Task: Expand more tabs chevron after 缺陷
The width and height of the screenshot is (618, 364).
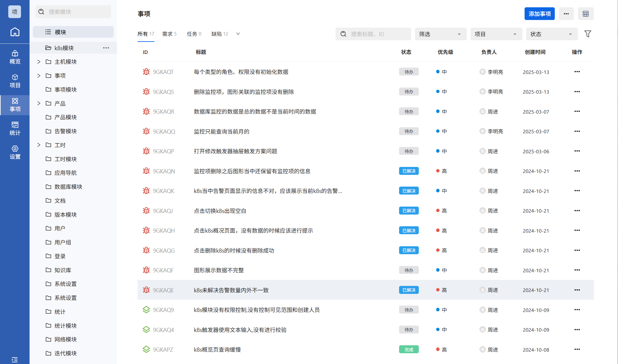Action: tap(238, 34)
